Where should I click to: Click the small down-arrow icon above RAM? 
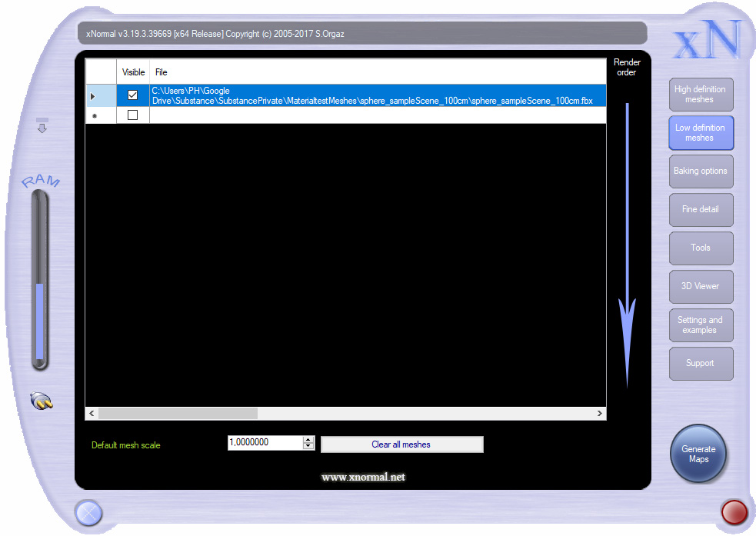click(42, 127)
